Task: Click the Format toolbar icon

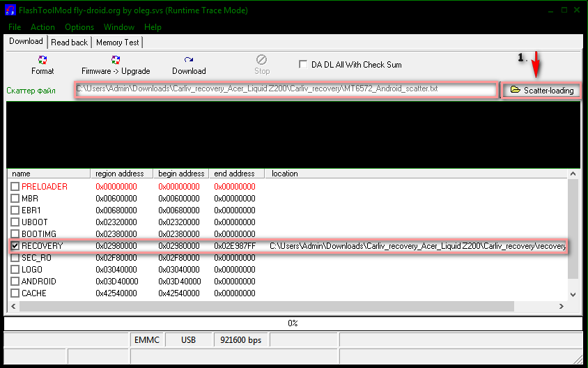Action: click(x=42, y=61)
